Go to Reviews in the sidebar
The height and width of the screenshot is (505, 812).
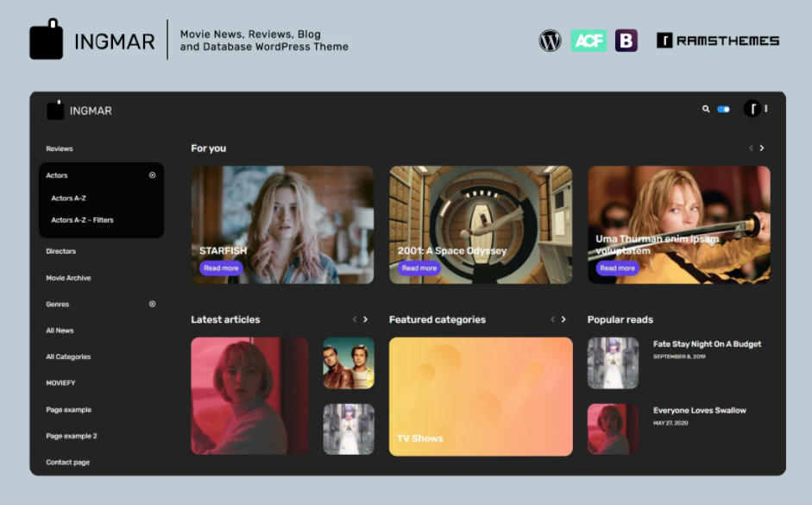click(60, 148)
